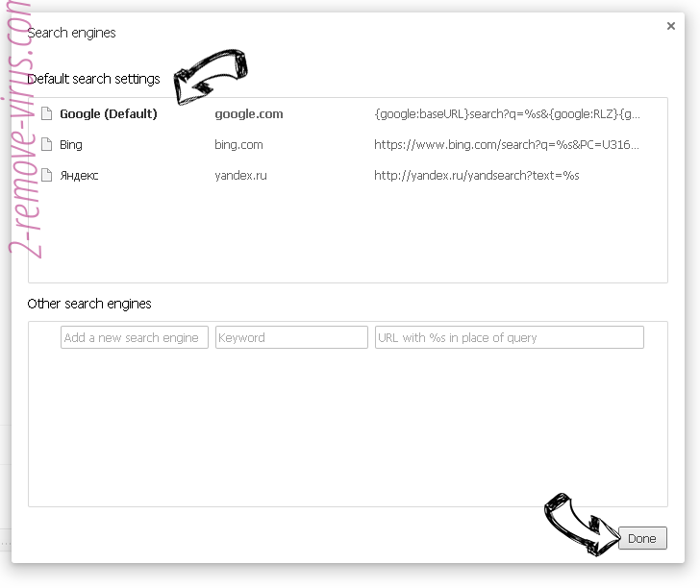This screenshot has height=588, width=700.
Task: Click the Google baseURL search query string
Action: 507,114
